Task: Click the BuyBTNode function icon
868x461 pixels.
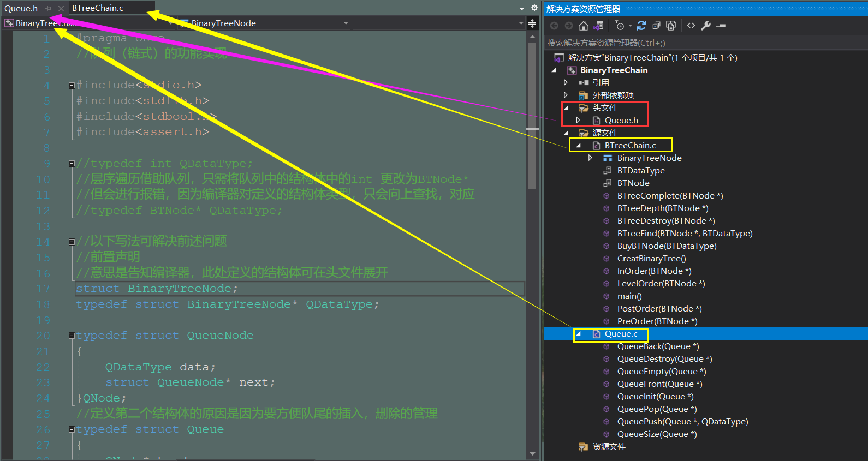Action: tap(606, 246)
